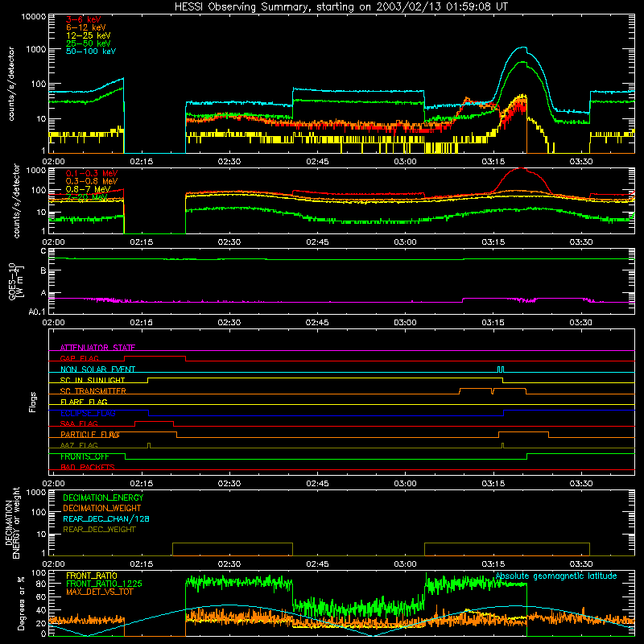Select the 6-12 keV legend label
Screen dimensions: 644x644
86,27
